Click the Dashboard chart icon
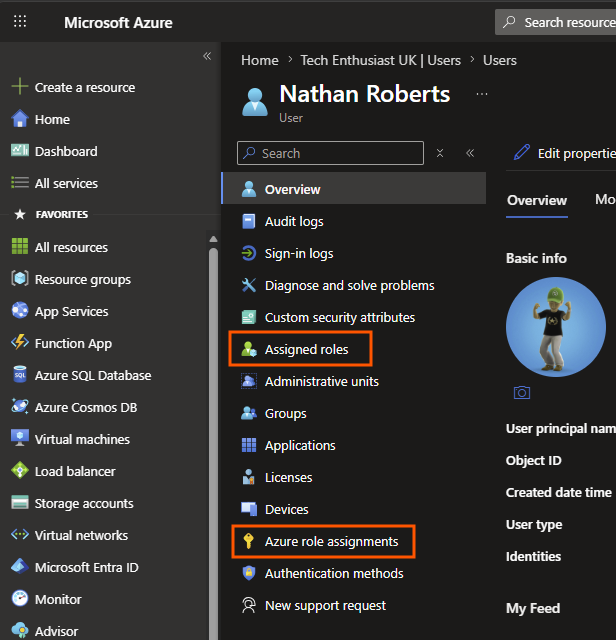Viewport: 616px width, 640px height. click(20, 151)
